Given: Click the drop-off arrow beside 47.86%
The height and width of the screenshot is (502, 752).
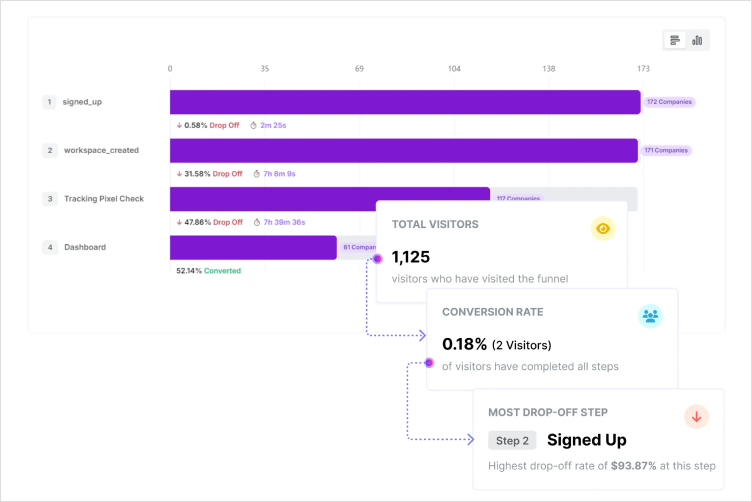Looking at the screenshot, I should click(179, 222).
